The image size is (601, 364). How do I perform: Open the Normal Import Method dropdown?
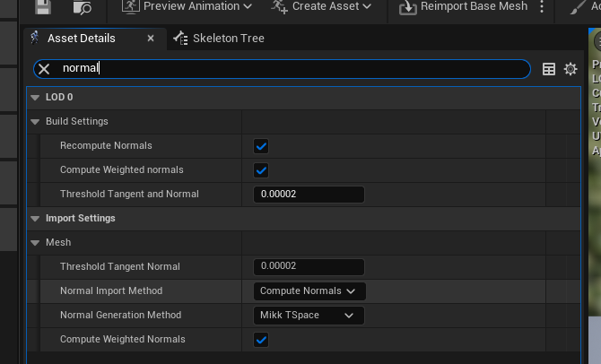pos(309,291)
